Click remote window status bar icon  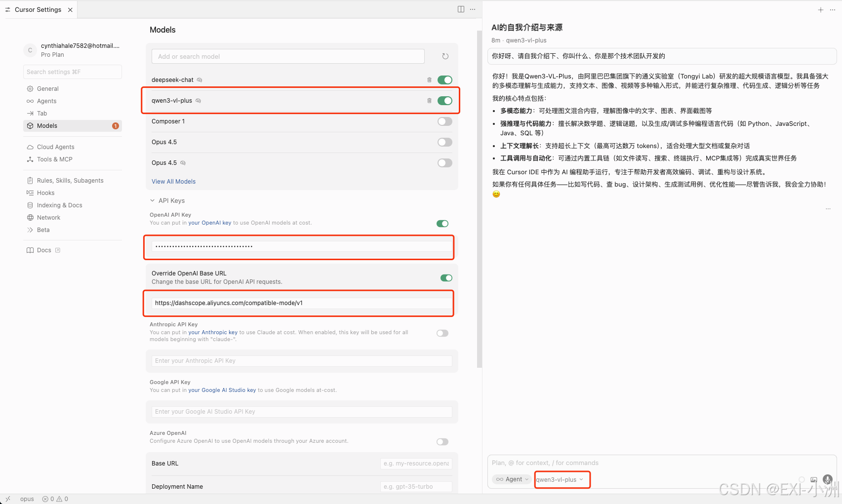click(x=7, y=499)
